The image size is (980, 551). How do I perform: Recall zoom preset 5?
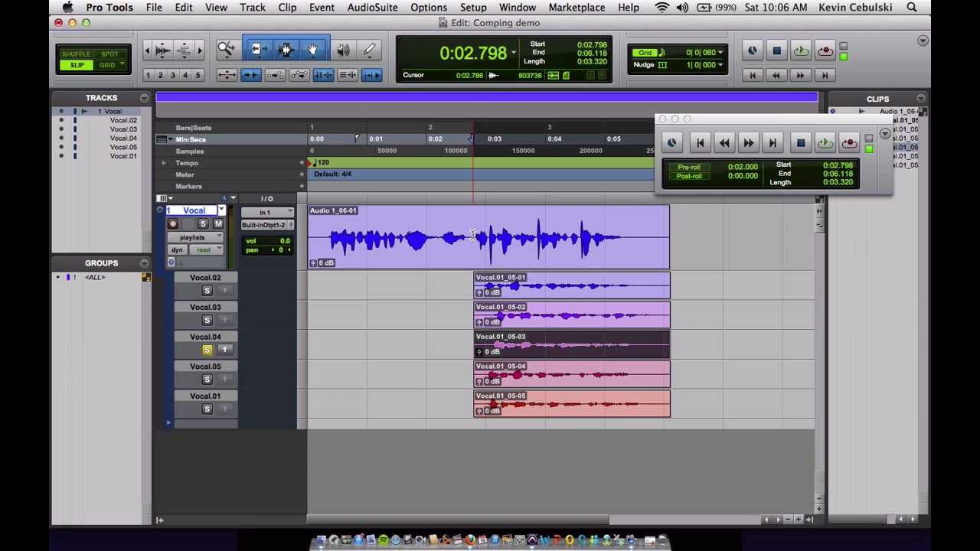click(x=198, y=75)
